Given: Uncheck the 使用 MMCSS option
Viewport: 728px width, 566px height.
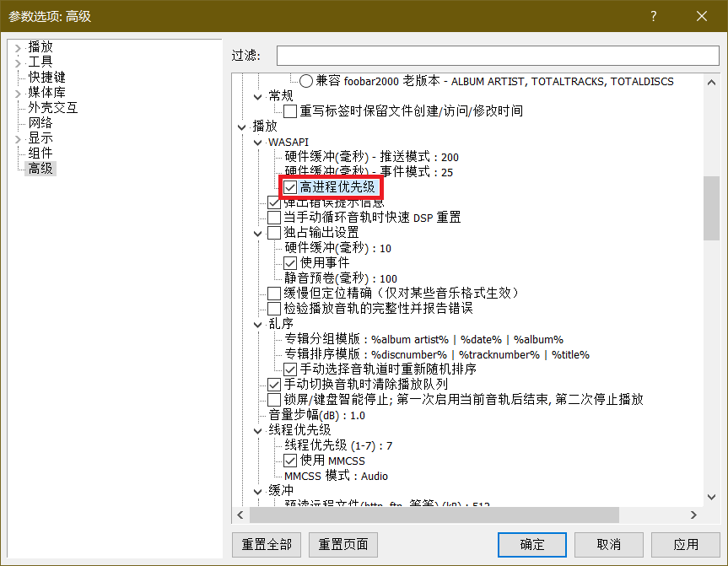Looking at the screenshot, I should point(290,461).
